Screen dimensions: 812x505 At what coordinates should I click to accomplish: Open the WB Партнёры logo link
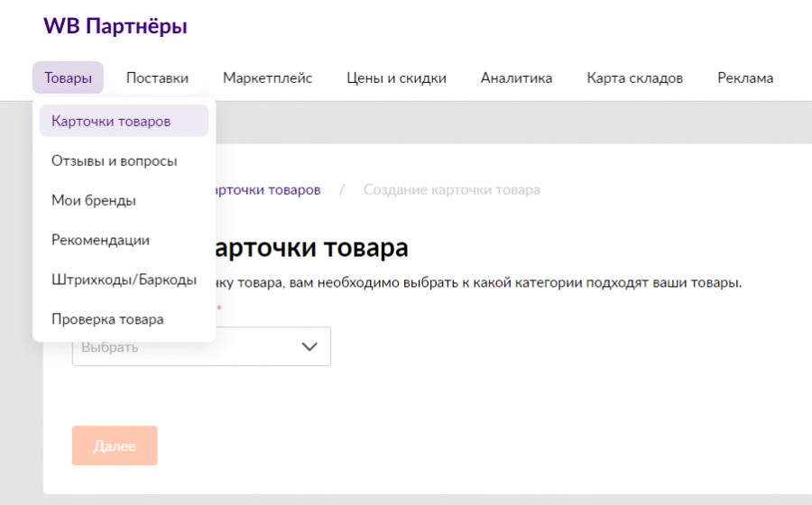point(115,26)
